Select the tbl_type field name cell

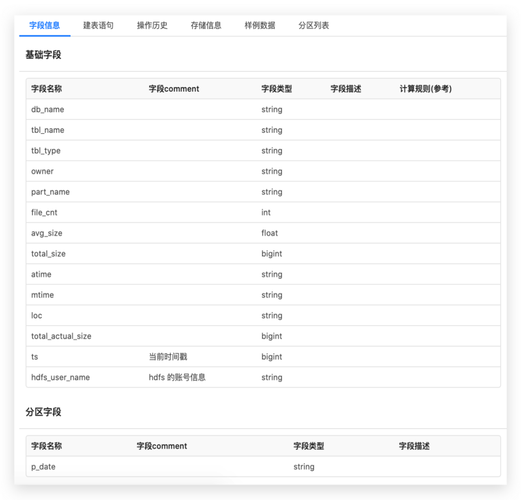click(x=46, y=151)
